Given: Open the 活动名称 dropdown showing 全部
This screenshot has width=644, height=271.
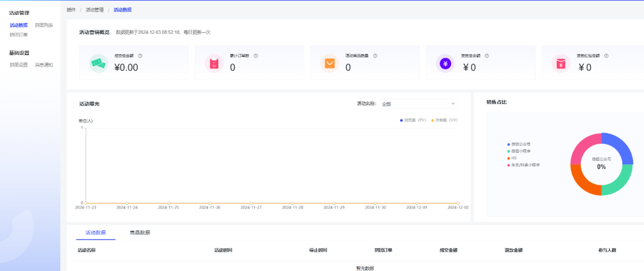Looking at the screenshot, I should click(418, 104).
